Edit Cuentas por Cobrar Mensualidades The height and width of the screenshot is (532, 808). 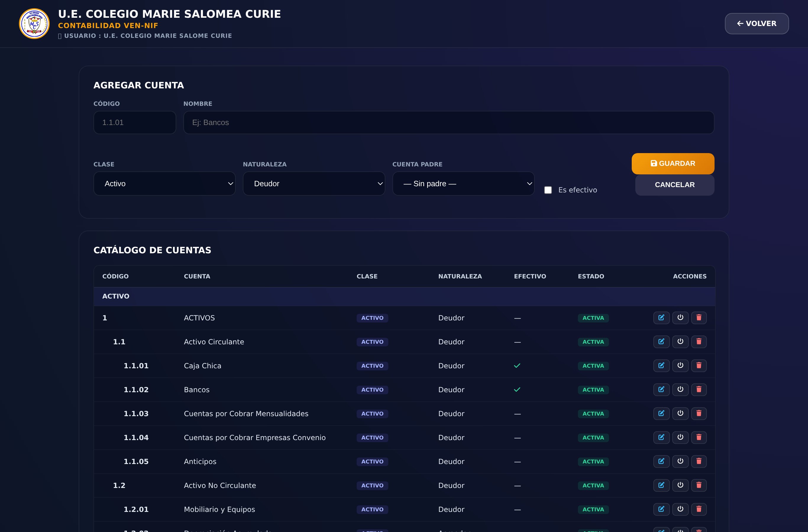pos(661,413)
